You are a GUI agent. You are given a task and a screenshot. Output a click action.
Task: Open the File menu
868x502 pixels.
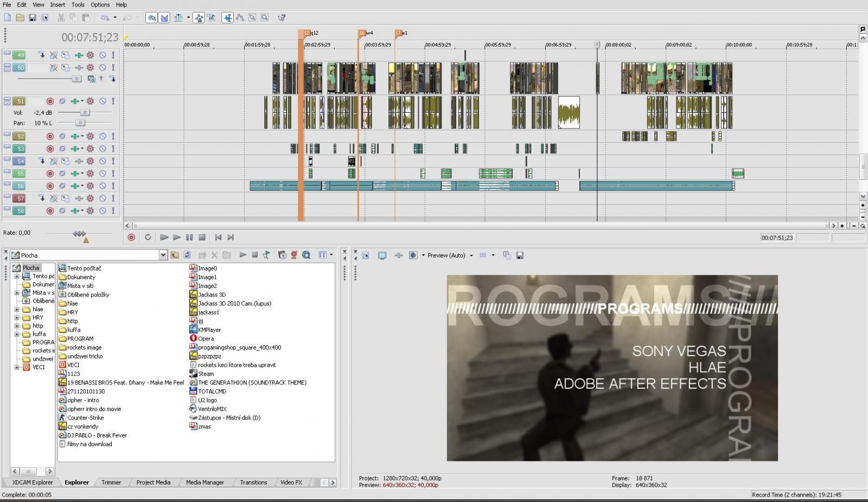7,5
